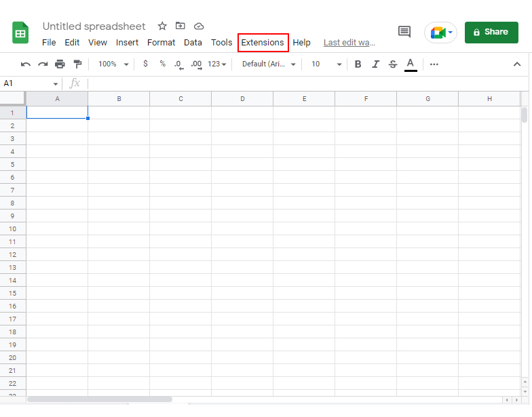Viewport: 532px width, 417px height.
Task: Hide the menus with the caret
Action: [x=517, y=64]
